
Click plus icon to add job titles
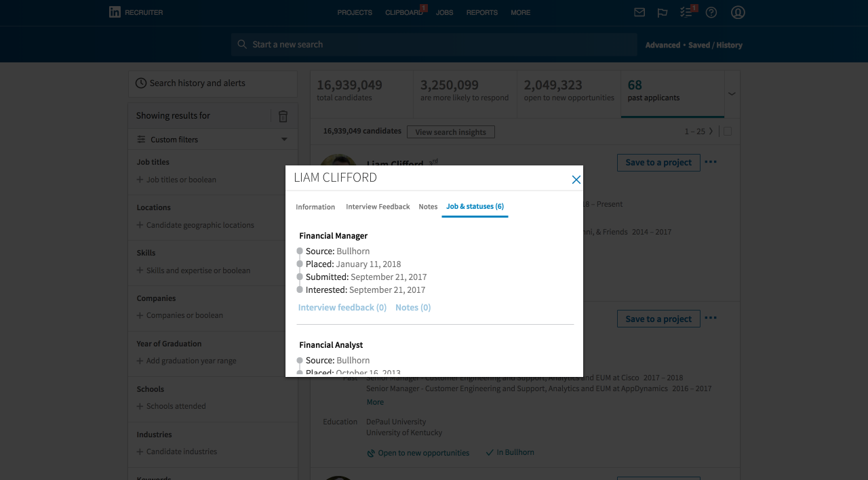[140, 180]
